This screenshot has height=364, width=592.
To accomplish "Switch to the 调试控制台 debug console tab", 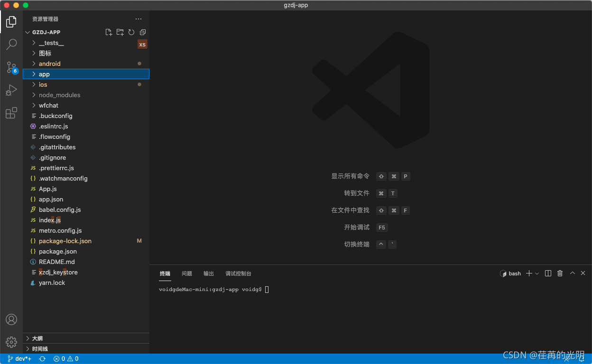I will (239, 273).
